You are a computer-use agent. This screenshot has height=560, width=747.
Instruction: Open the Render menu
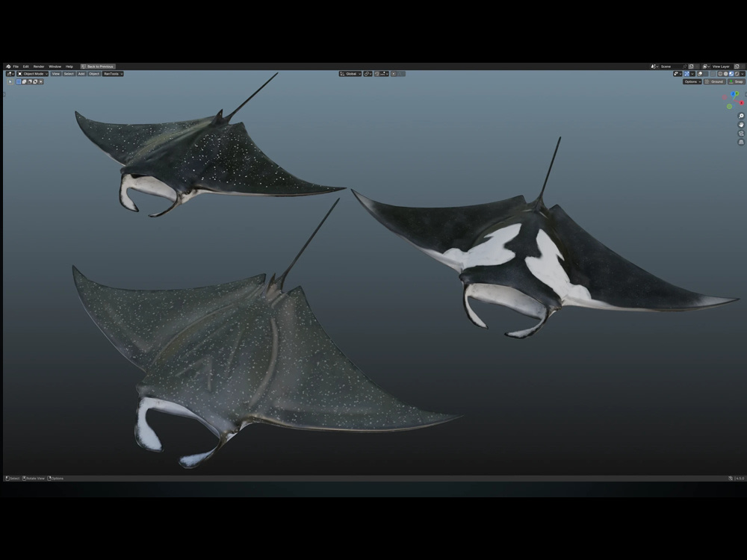[39, 66]
